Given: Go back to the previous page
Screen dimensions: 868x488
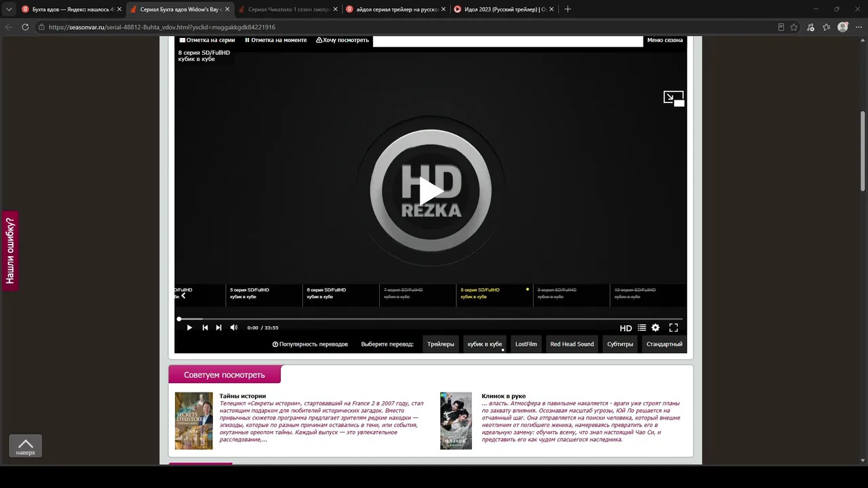Looking at the screenshot, I should [x=9, y=27].
